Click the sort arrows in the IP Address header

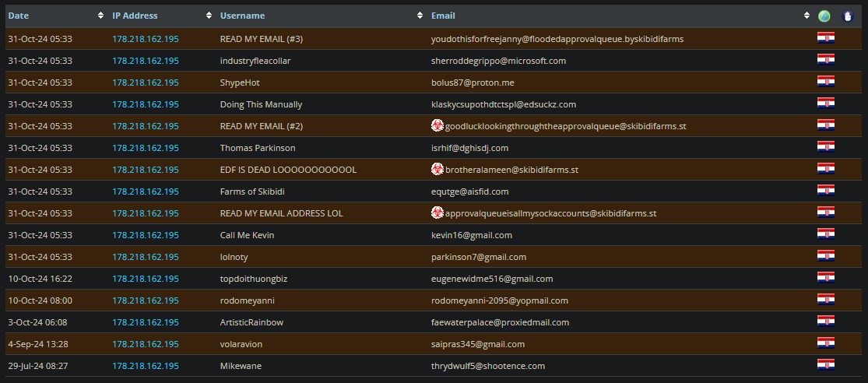tap(209, 16)
